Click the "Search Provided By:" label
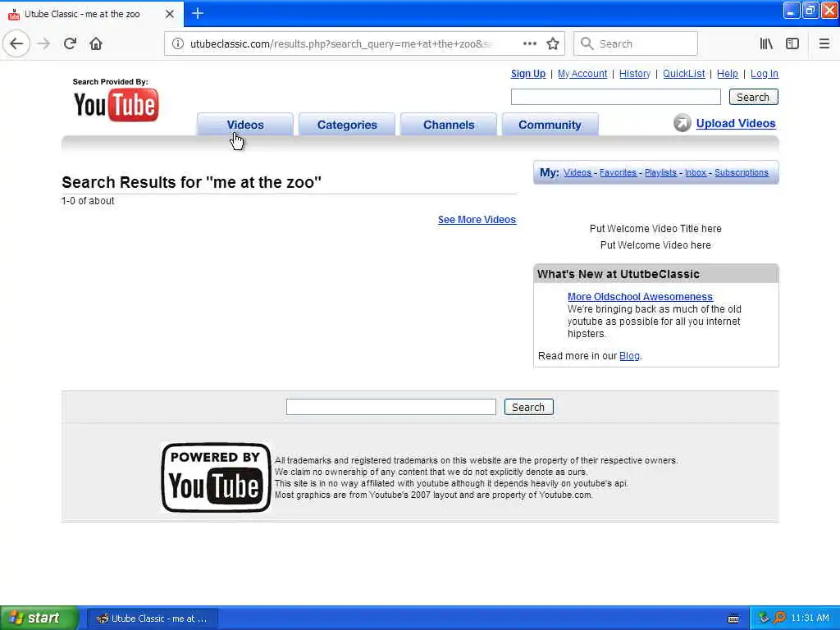The width and height of the screenshot is (840, 630). [x=111, y=82]
